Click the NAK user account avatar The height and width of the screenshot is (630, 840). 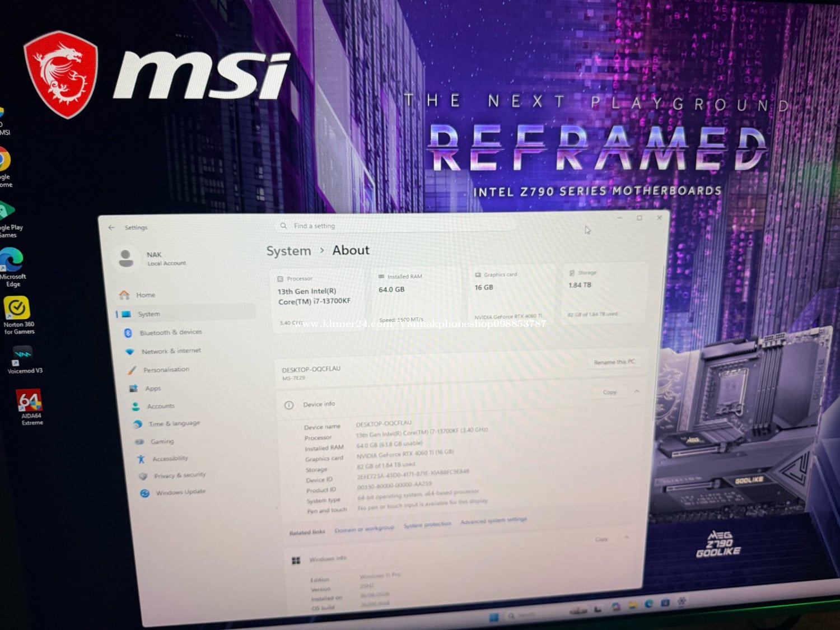[x=127, y=258]
